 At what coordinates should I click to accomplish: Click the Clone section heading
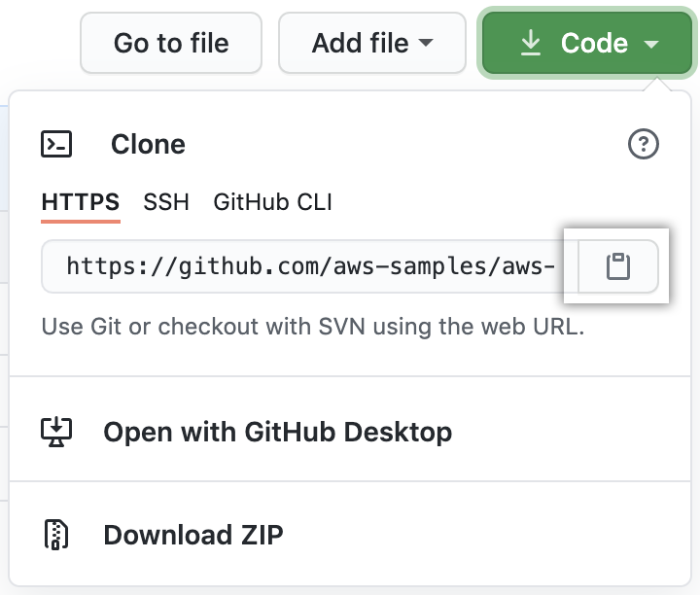pyautogui.click(x=148, y=145)
